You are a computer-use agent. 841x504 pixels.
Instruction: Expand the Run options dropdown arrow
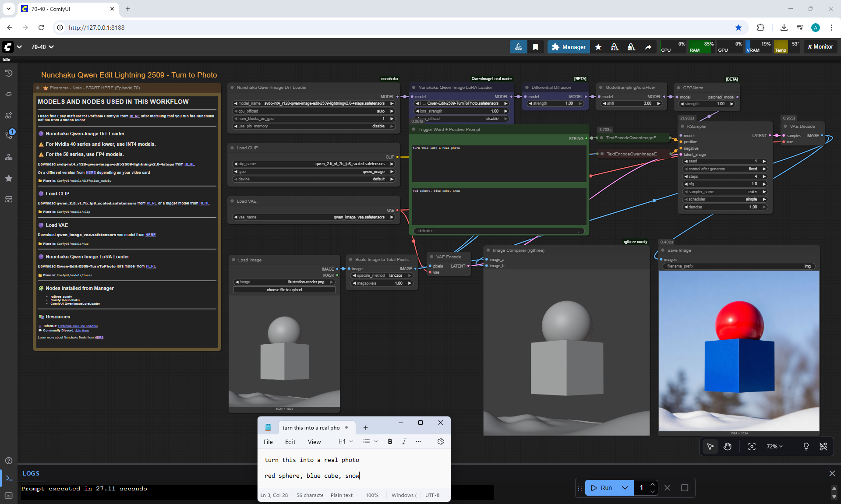[x=625, y=487]
